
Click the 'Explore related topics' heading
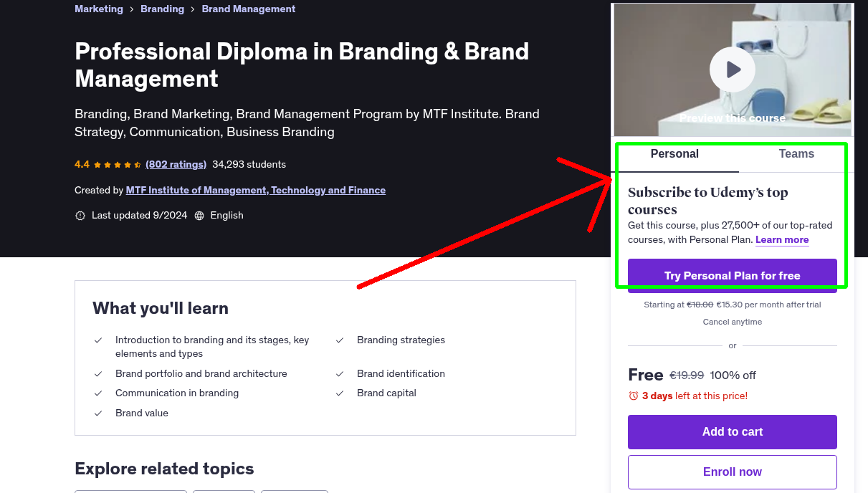pos(164,469)
